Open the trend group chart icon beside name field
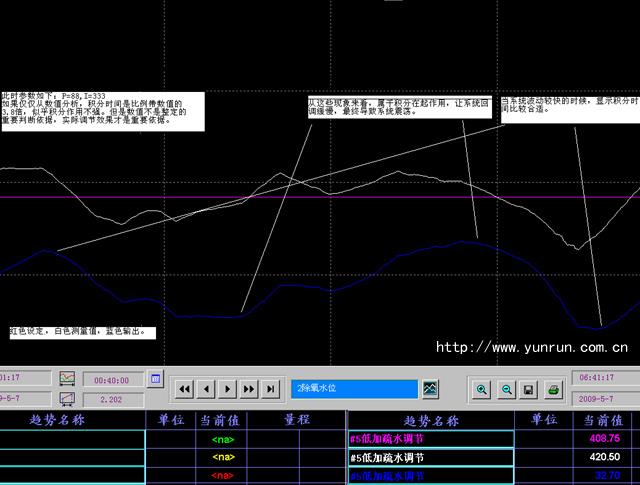640x485 pixels. (x=431, y=388)
